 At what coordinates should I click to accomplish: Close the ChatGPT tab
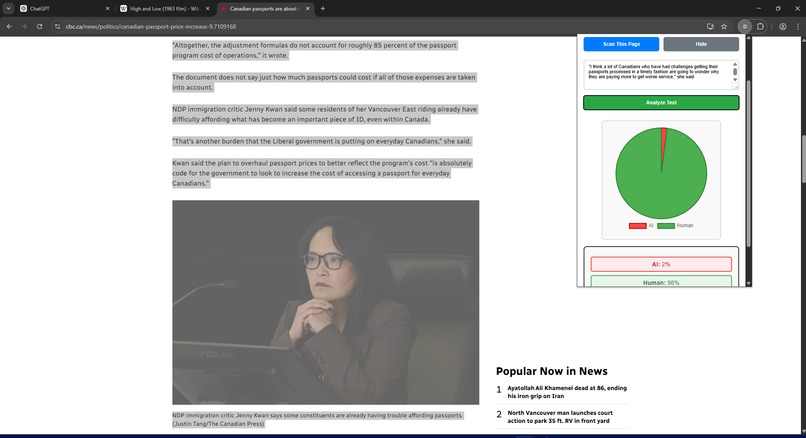pos(107,9)
